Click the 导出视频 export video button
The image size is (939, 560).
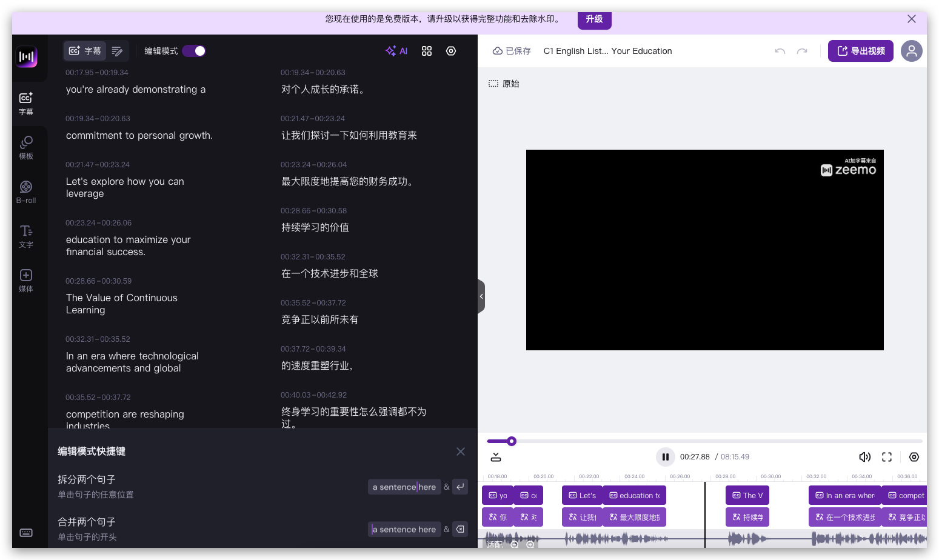pyautogui.click(x=861, y=51)
